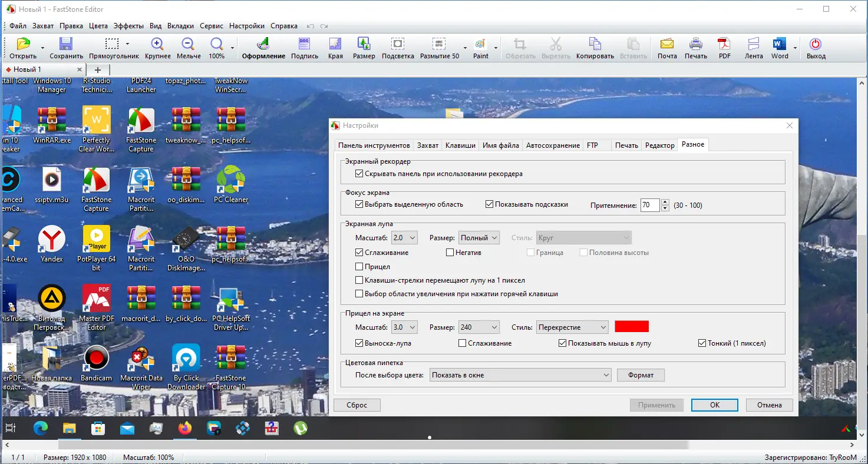This screenshot has width=868, height=464.
Task: Zoom in with the Крупнее magnifier
Action: click(x=157, y=44)
